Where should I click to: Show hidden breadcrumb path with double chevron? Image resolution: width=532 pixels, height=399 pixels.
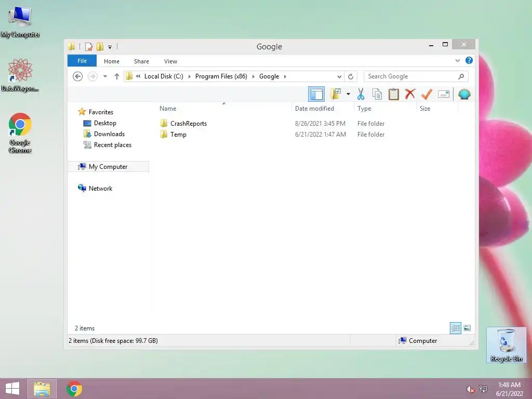point(138,76)
